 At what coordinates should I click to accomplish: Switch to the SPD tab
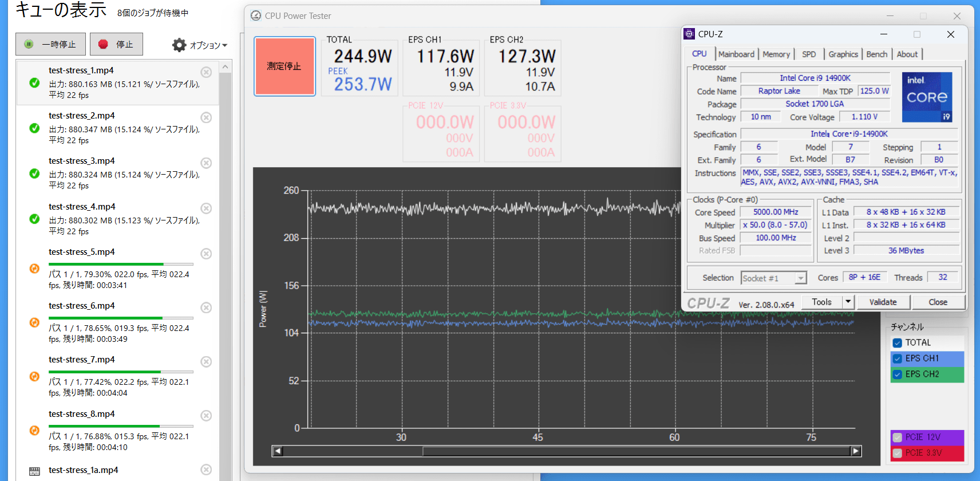pyautogui.click(x=809, y=54)
